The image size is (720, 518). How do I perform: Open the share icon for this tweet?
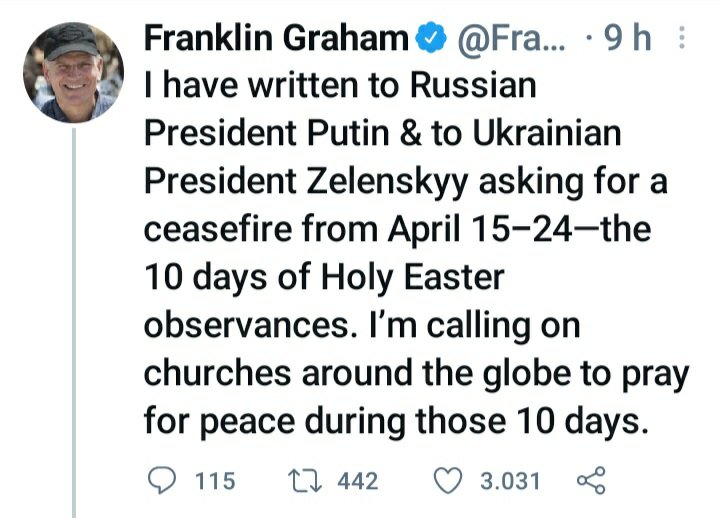point(593,481)
